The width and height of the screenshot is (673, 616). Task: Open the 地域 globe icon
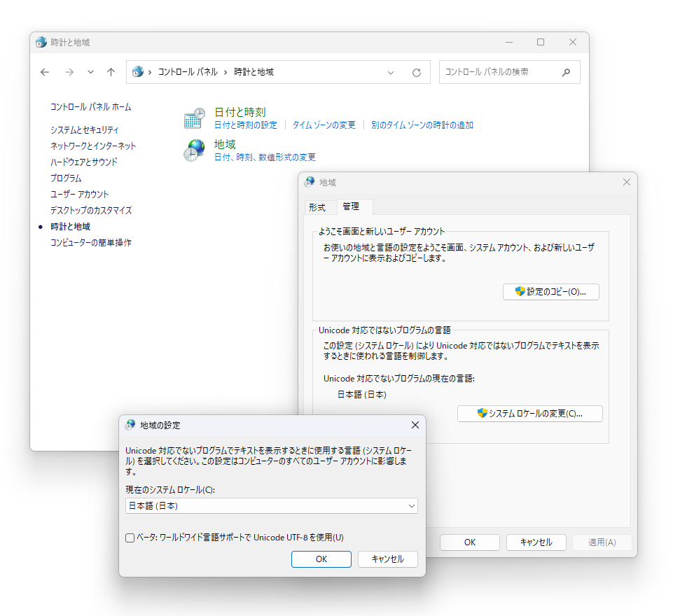pos(194,150)
